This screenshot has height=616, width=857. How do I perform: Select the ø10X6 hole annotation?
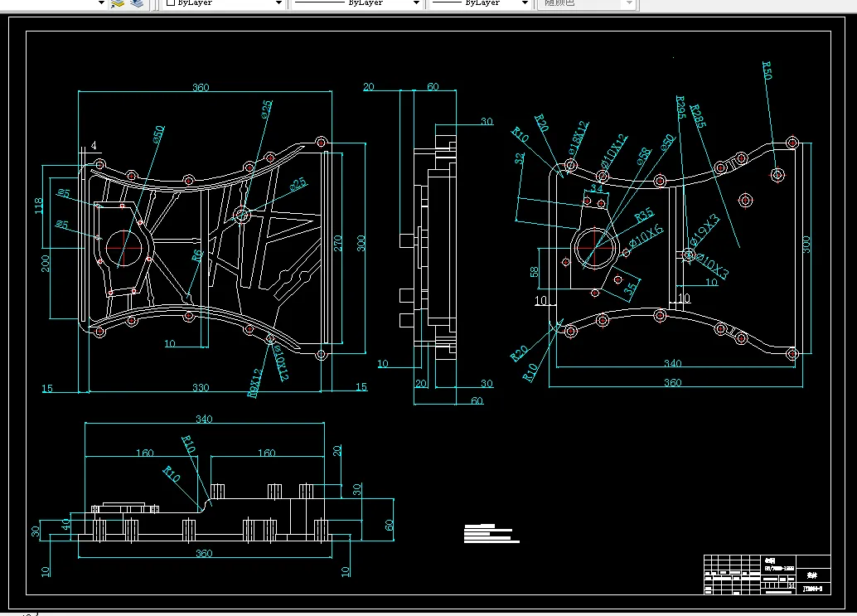click(646, 236)
